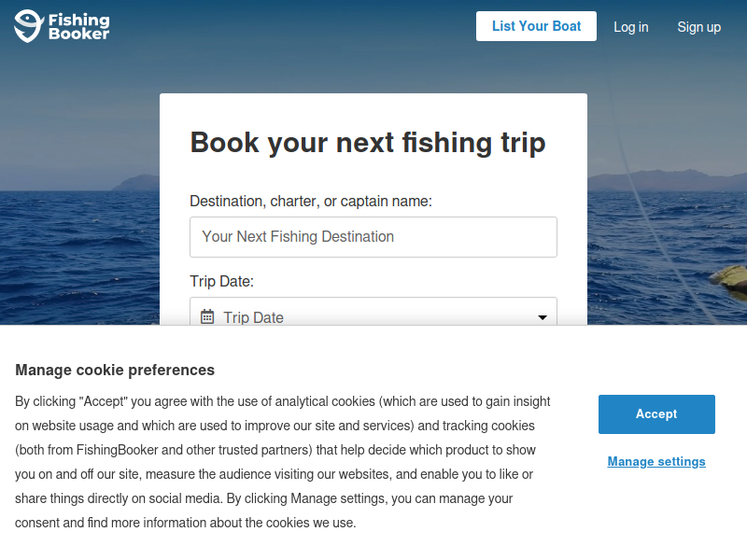Viewport: 747px width, 560px height.
Task: Expand the Trip Date dropdown arrow
Action: tap(542, 317)
